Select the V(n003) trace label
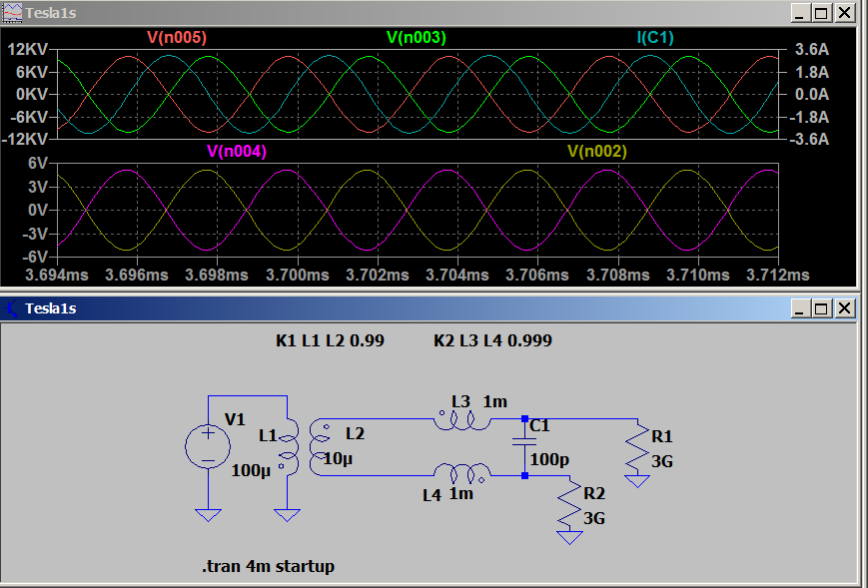 pyautogui.click(x=416, y=38)
